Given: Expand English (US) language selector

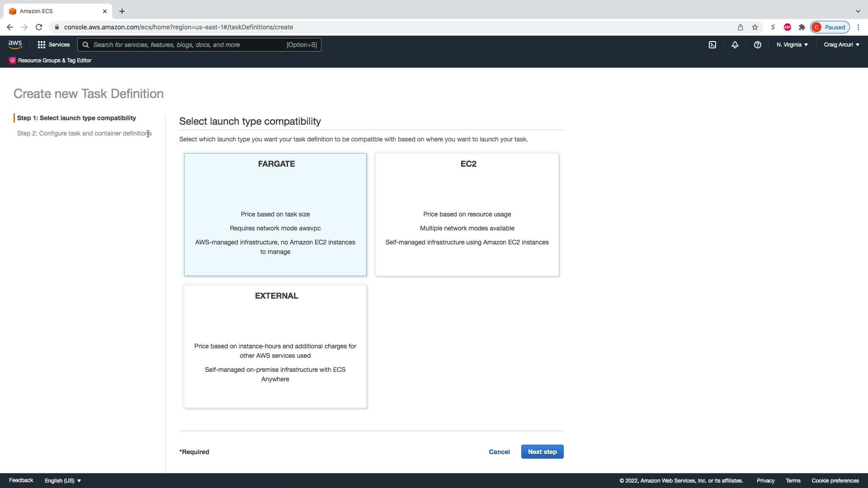Looking at the screenshot, I should (63, 480).
